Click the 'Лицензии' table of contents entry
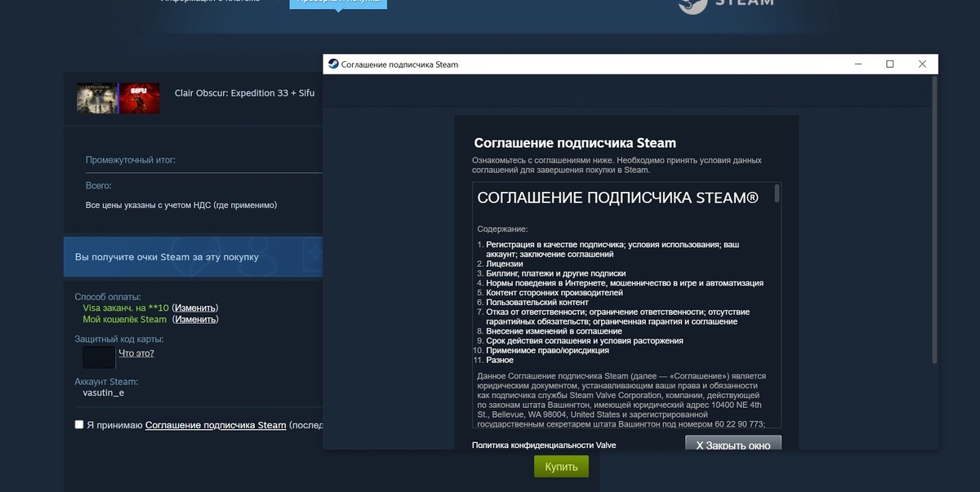Image resolution: width=980 pixels, height=492 pixels. pos(505,264)
